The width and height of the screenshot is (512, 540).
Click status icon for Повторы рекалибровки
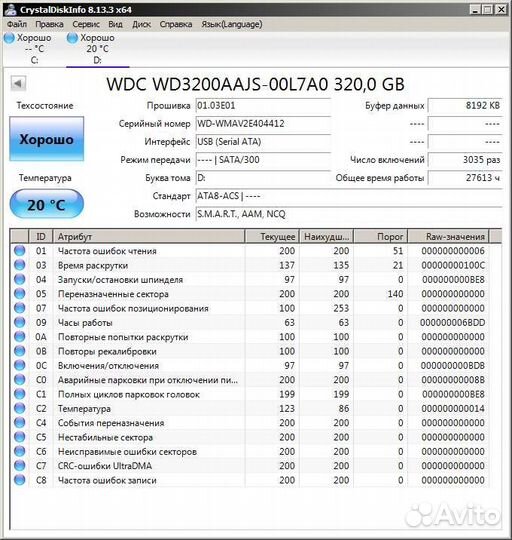20,351
